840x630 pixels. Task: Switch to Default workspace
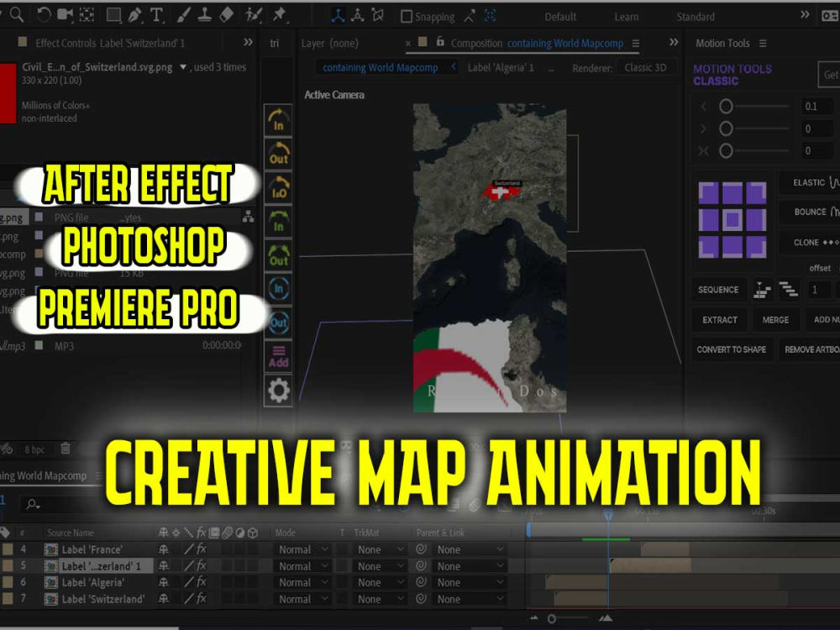pos(560,17)
